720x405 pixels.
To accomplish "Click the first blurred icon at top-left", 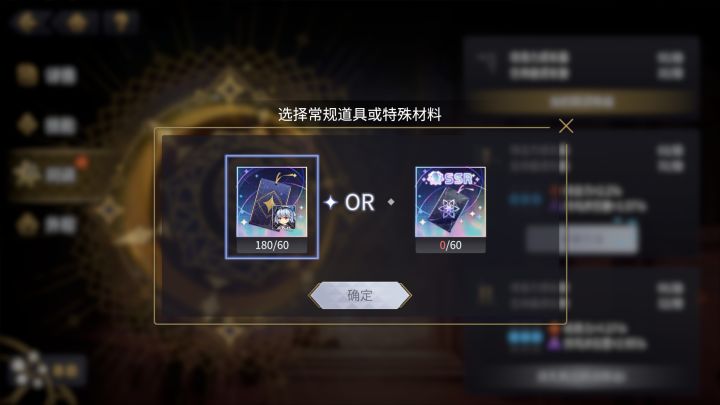I will click(x=28, y=22).
